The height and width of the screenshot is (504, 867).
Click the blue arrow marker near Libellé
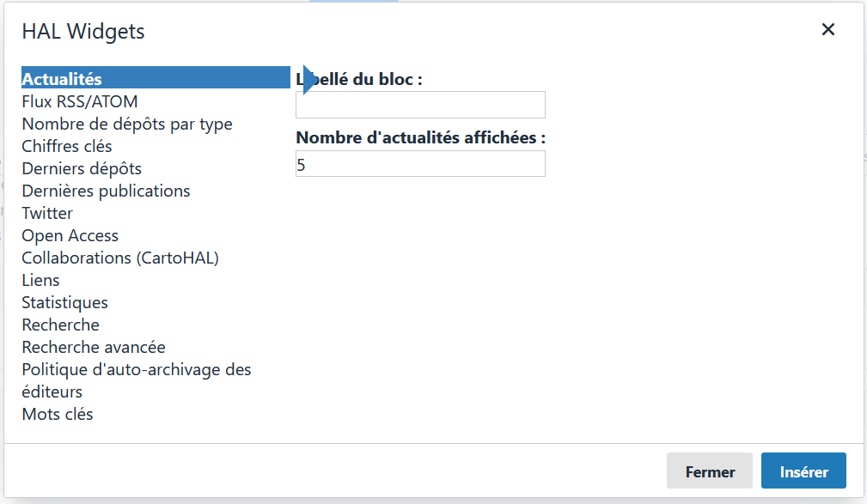click(306, 77)
